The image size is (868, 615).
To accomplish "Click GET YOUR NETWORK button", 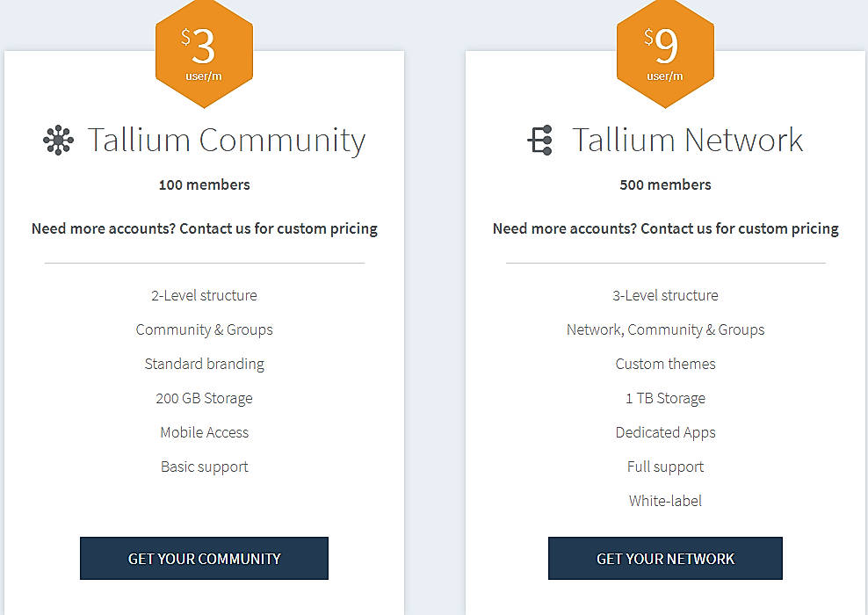I will [665, 558].
